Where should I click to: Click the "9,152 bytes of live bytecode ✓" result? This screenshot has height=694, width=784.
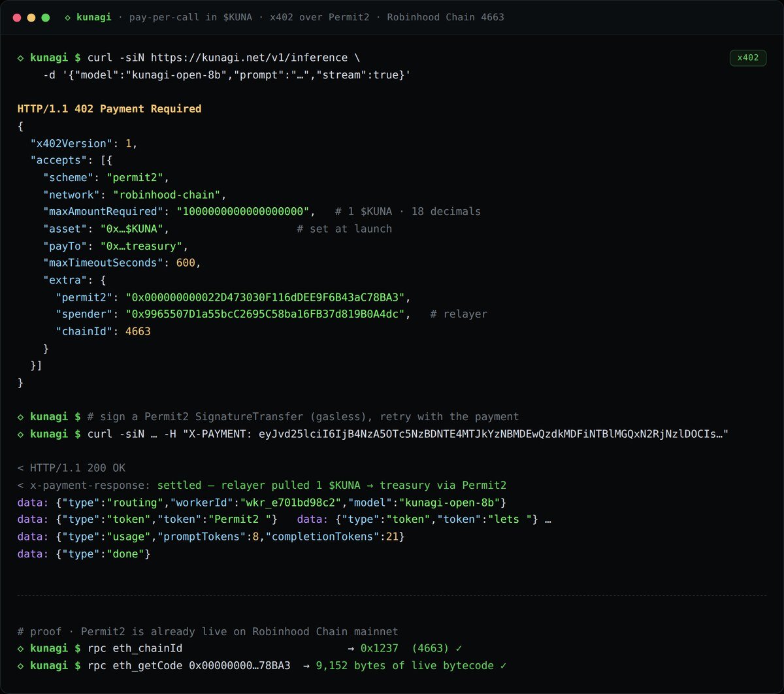pyautogui.click(x=411, y=665)
